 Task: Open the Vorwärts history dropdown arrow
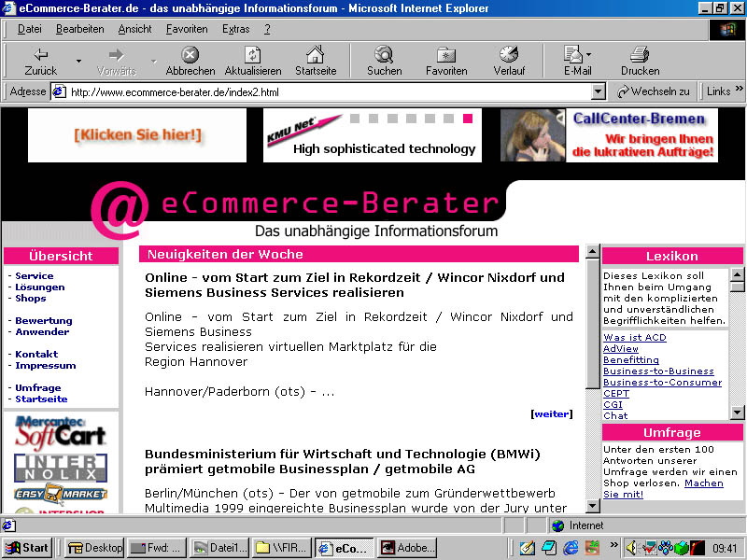click(154, 61)
